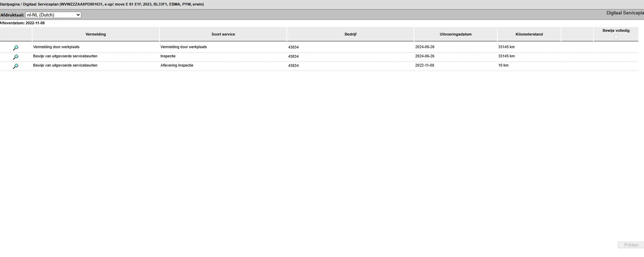Go to Startpagina in the breadcrumb

click(x=10, y=4)
